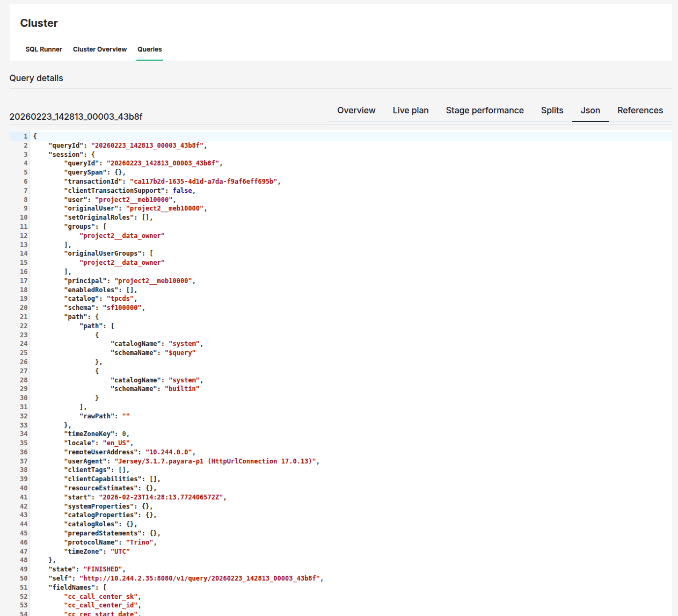The height and width of the screenshot is (616, 678).
Task: Open the Splits tab
Action: pyautogui.click(x=552, y=110)
